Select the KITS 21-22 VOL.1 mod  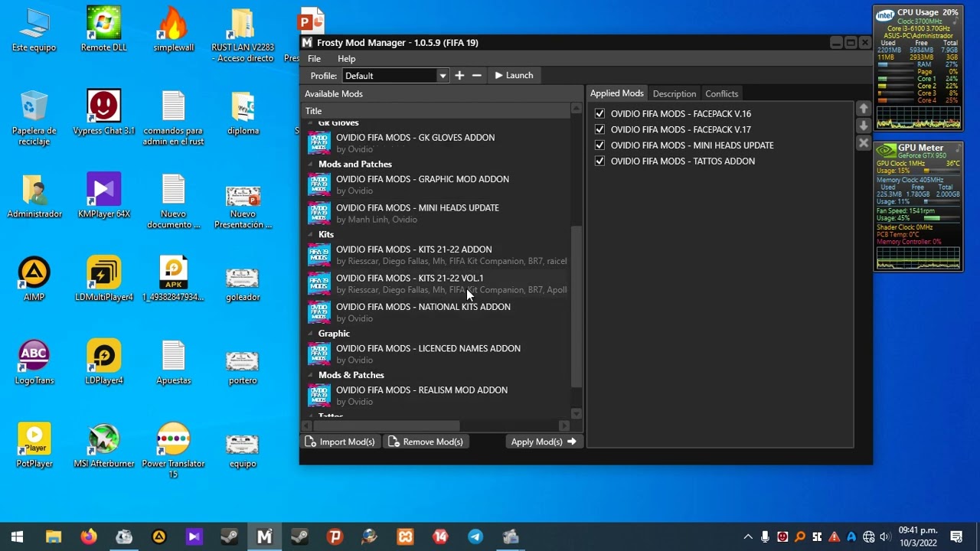[x=438, y=284]
